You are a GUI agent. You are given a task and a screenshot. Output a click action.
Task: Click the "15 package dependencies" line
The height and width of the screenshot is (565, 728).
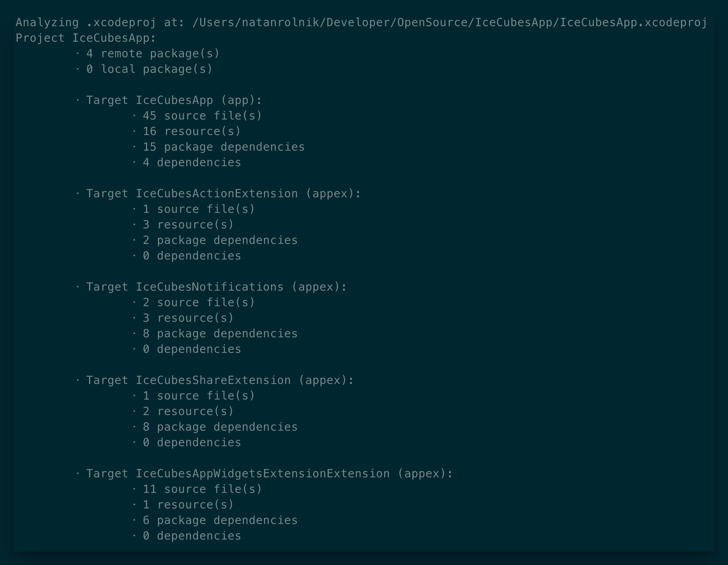coord(223,147)
